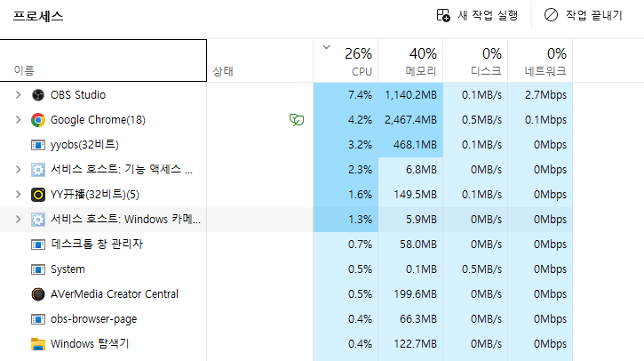
Task: Click the Google Chrome process icon
Action: pyautogui.click(x=38, y=120)
